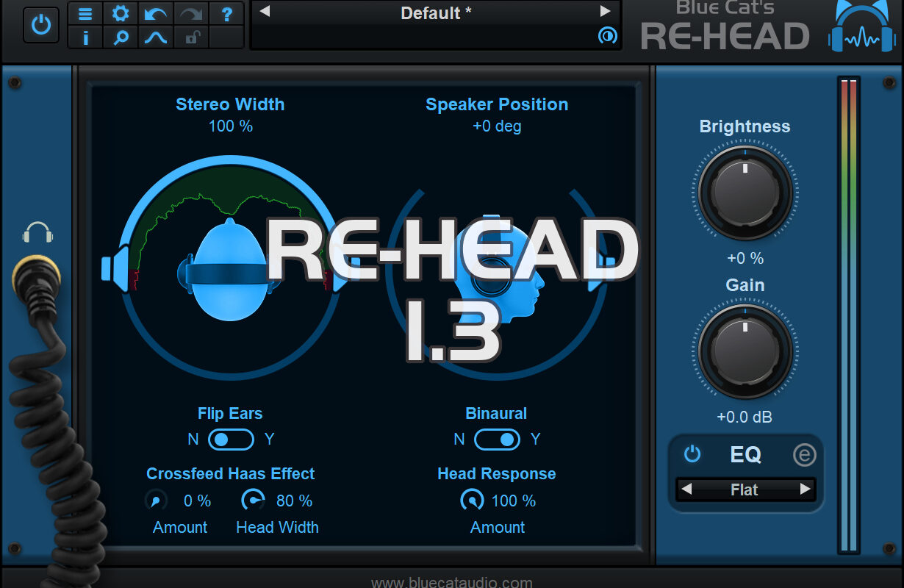The image size is (904, 588).
Task: Open the EQ editor 'e' icon
Action: tap(805, 456)
